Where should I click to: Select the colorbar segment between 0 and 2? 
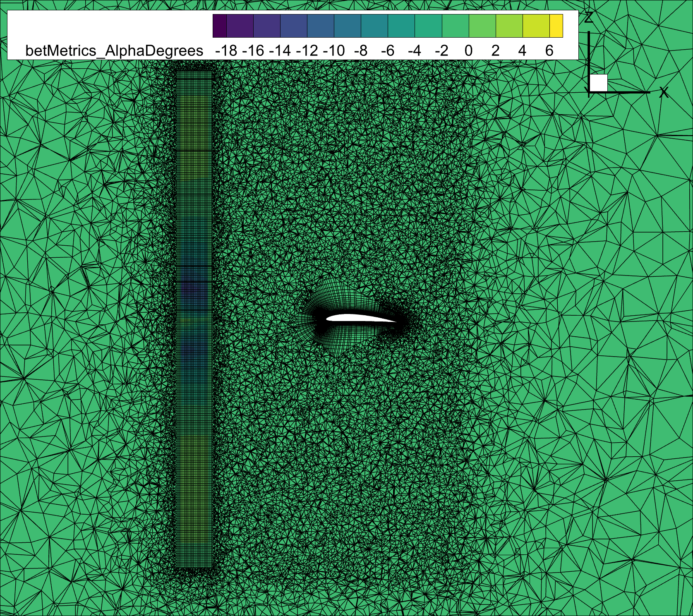pos(482,26)
